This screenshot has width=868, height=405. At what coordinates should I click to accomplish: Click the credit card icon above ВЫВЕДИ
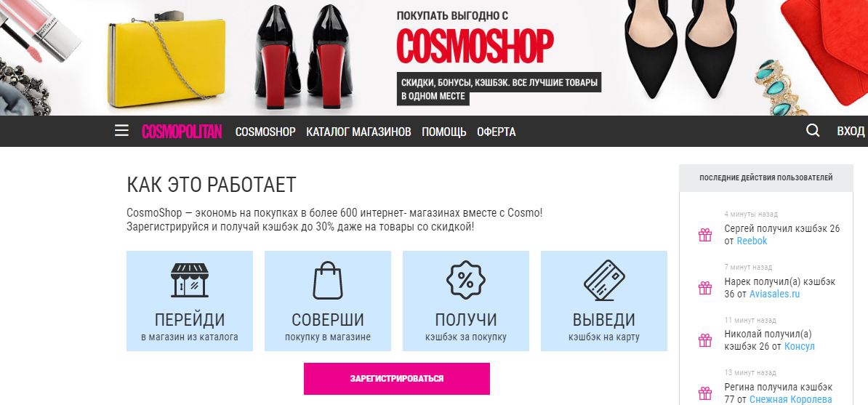coord(604,281)
